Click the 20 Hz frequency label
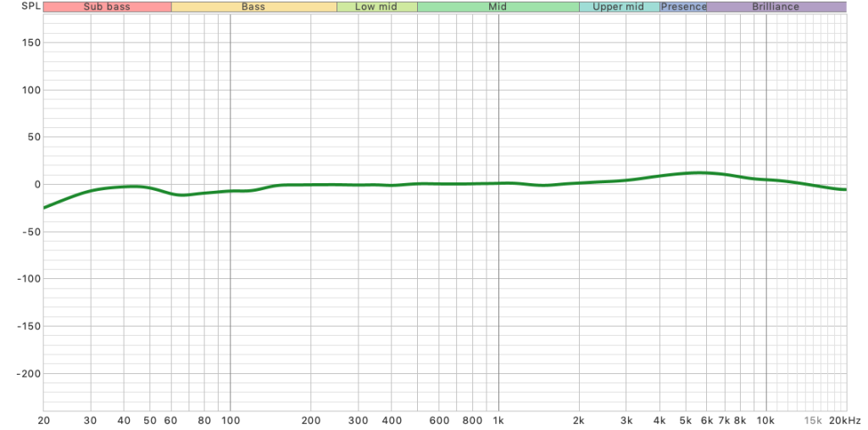This screenshot has height=430, width=868. pos(43,421)
